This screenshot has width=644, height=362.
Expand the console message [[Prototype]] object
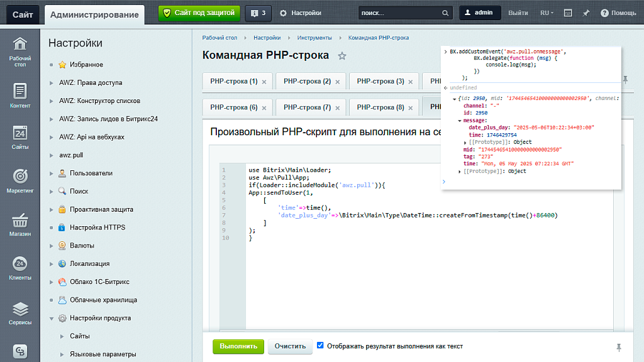(x=465, y=143)
